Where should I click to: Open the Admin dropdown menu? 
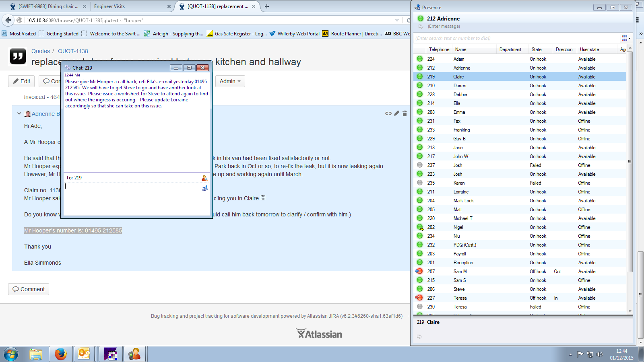coord(230,81)
